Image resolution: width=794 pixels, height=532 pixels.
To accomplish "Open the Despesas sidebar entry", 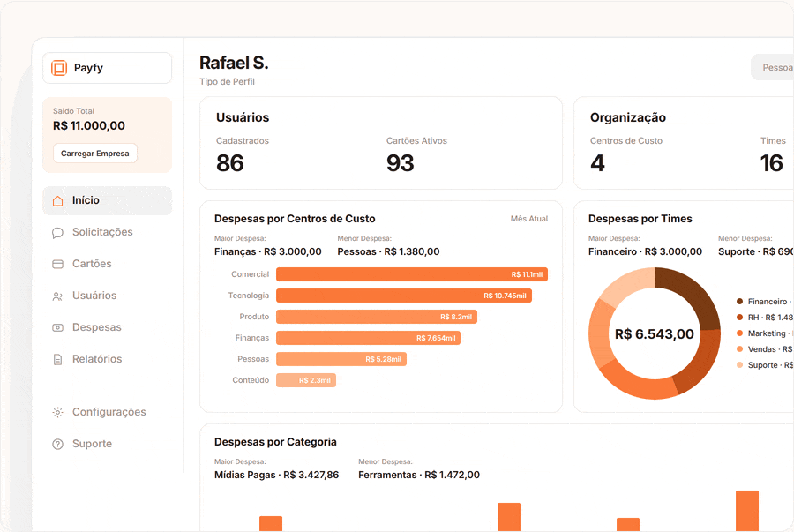I will pyautogui.click(x=108, y=327).
